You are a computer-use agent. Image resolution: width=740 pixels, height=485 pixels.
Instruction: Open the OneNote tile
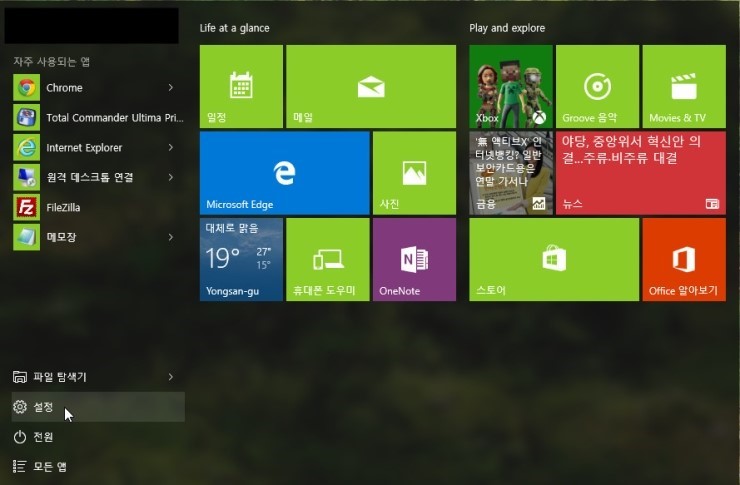tap(414, 259)
